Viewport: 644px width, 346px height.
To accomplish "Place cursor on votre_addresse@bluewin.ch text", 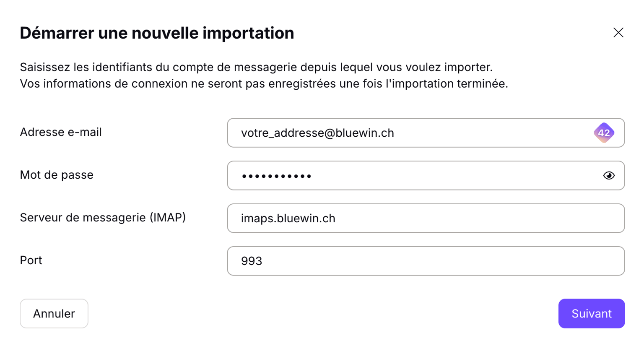I will tap(317, 133).
